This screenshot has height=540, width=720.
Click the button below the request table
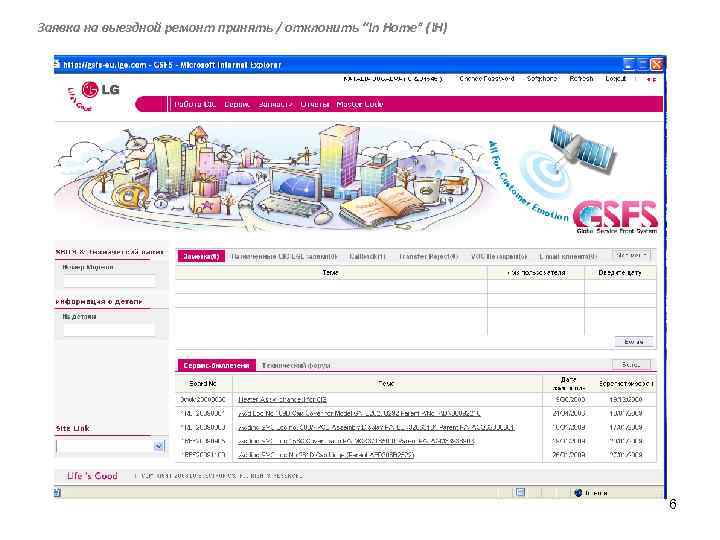(x=634, y=341)
